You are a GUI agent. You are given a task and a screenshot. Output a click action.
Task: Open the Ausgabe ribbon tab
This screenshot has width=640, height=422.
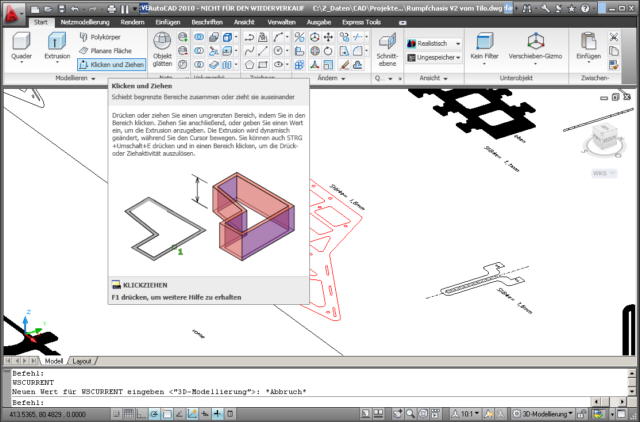tap(318, 22)
